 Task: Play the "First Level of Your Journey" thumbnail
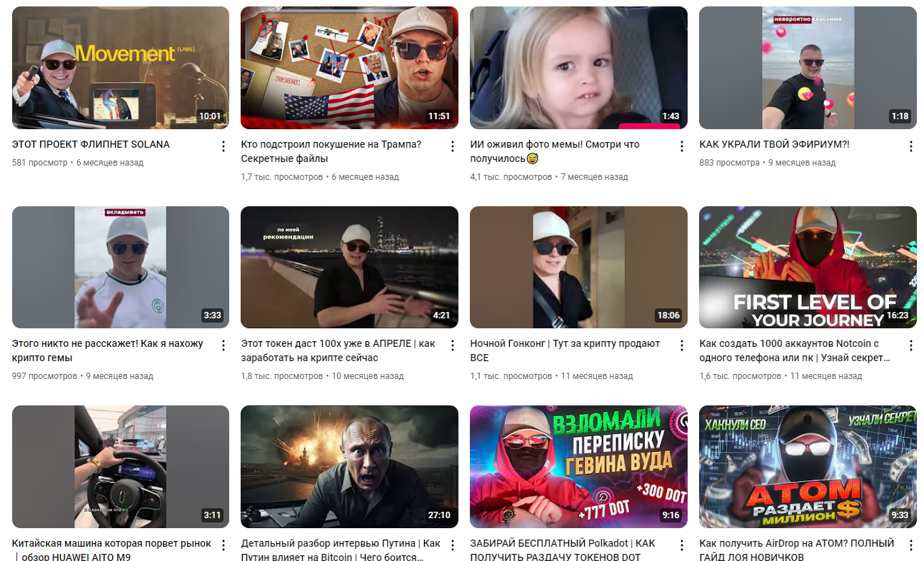click(808, 268)
